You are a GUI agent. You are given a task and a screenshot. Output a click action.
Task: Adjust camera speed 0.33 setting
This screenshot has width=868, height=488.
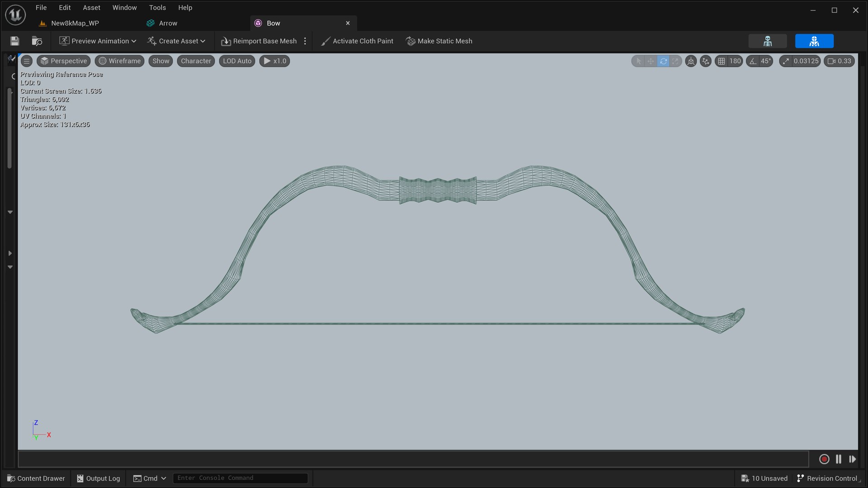840,61
